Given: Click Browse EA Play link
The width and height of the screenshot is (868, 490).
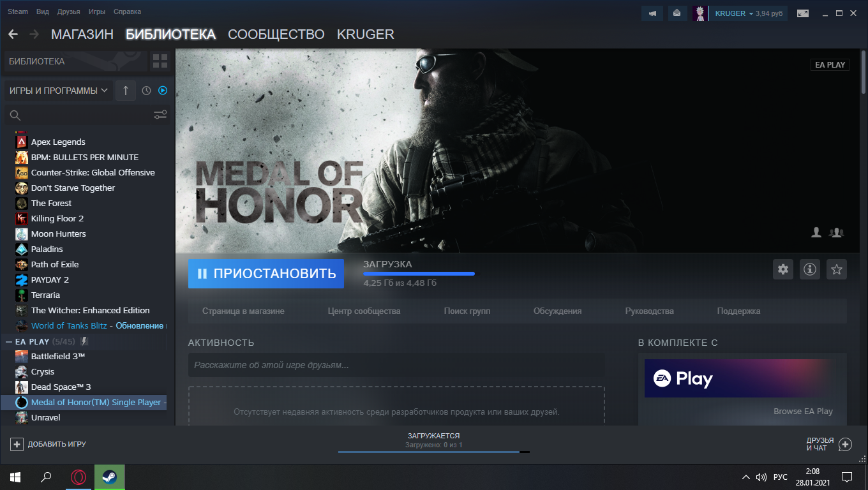Looking at the screenshot, I should click(803, 412).
